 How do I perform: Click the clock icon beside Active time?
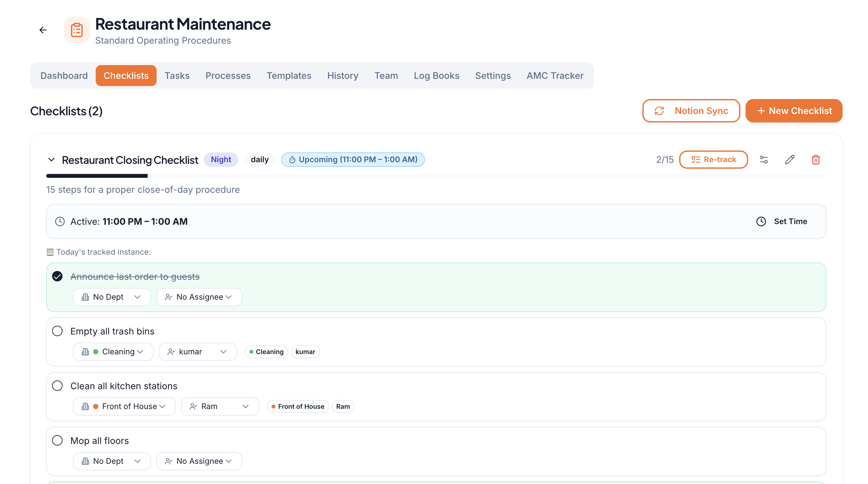[60, 221]
